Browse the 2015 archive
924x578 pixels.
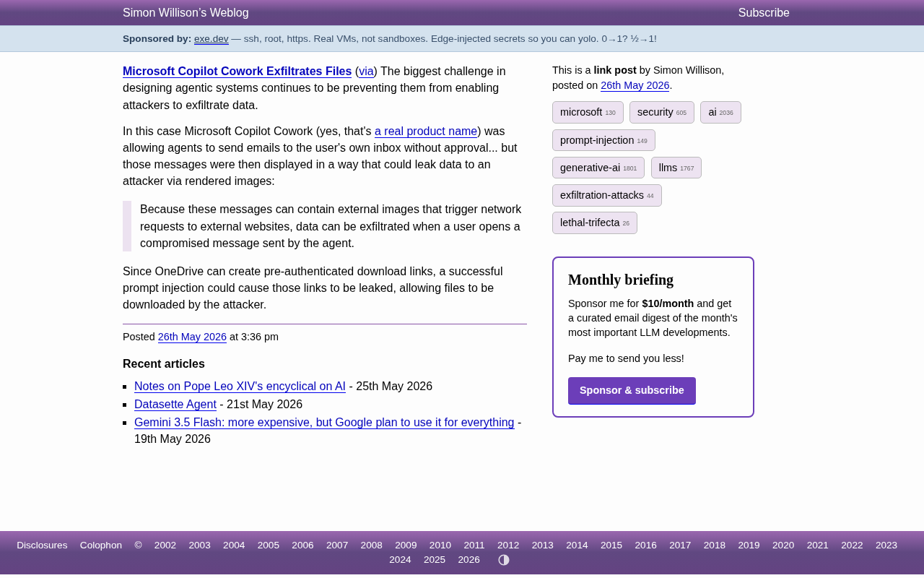click(x=611, y=545)
